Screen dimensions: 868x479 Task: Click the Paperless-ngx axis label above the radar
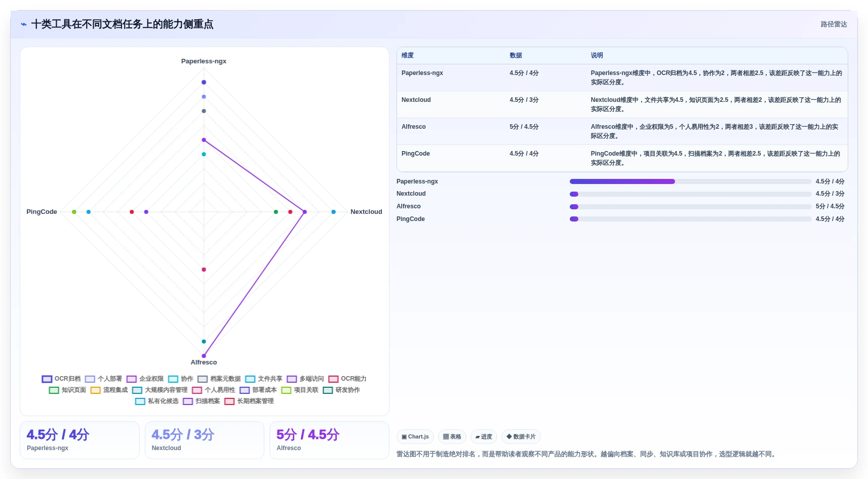pos(204,61)
